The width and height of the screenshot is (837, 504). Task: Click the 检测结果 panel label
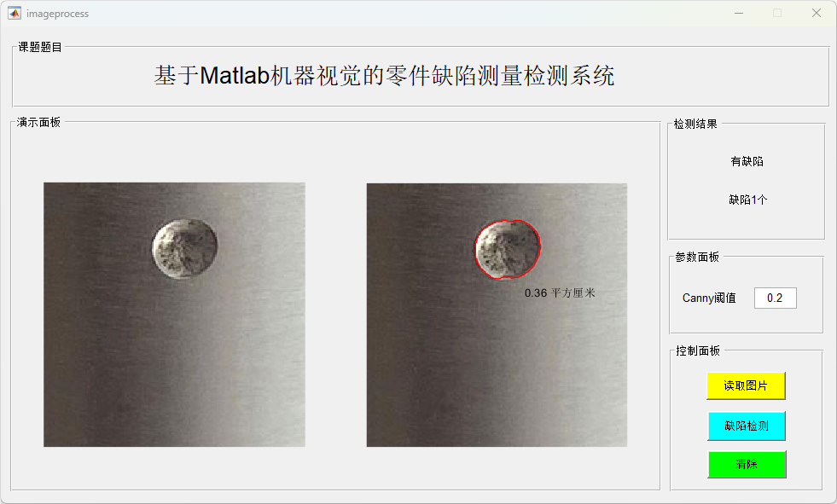695,124
